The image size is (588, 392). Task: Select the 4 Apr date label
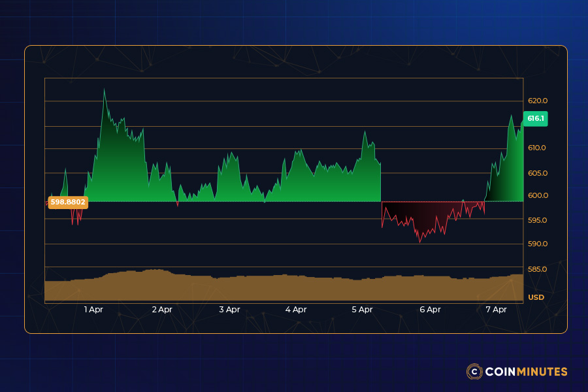(296, 310)
